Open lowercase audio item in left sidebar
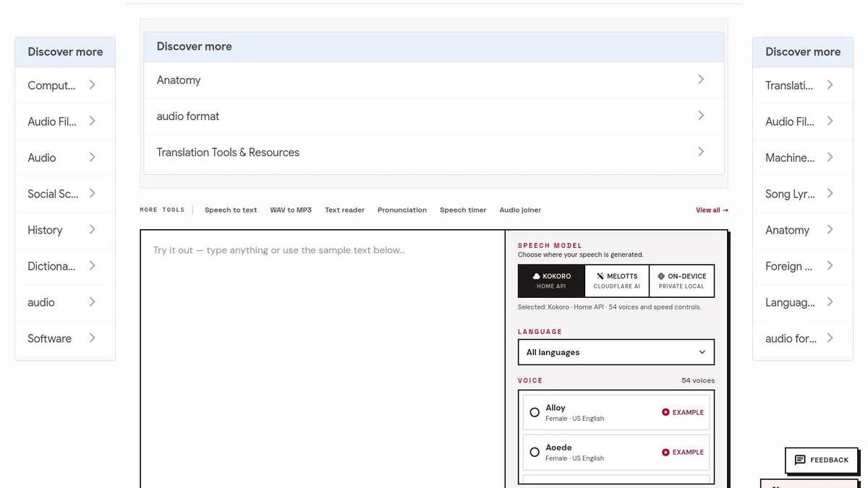 pos(65,302)
